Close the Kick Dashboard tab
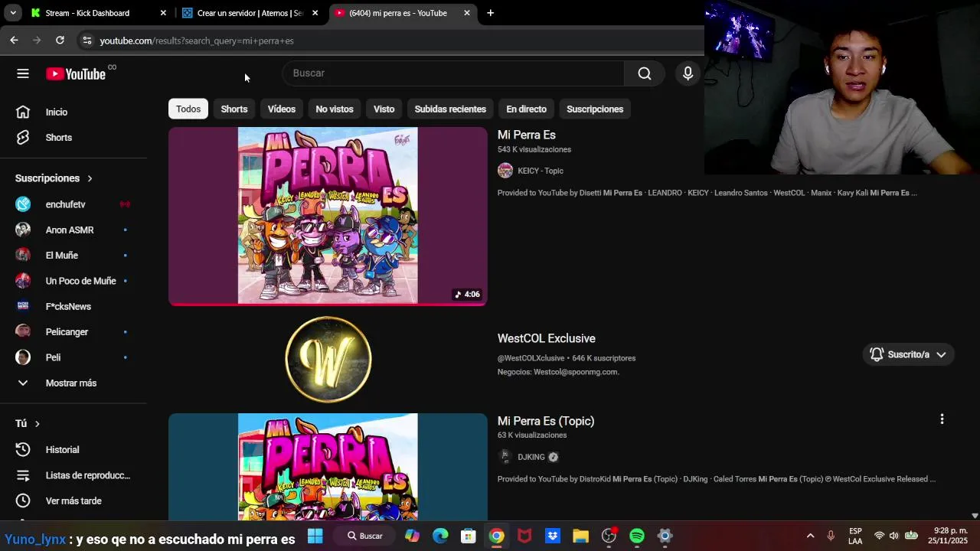Viewport: 980px width, 551px height. (x=163, y=13)
